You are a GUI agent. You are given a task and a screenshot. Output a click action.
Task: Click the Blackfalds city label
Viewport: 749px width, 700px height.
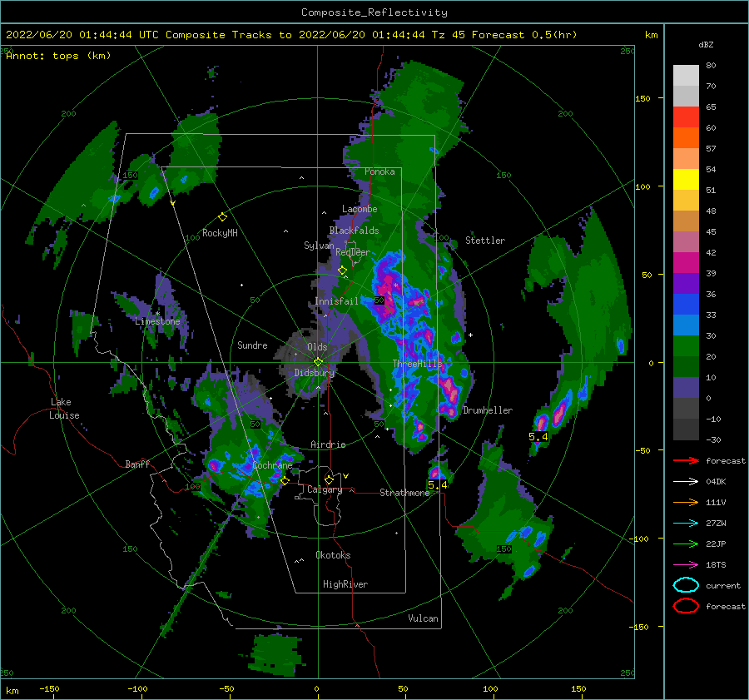[354, 231]
